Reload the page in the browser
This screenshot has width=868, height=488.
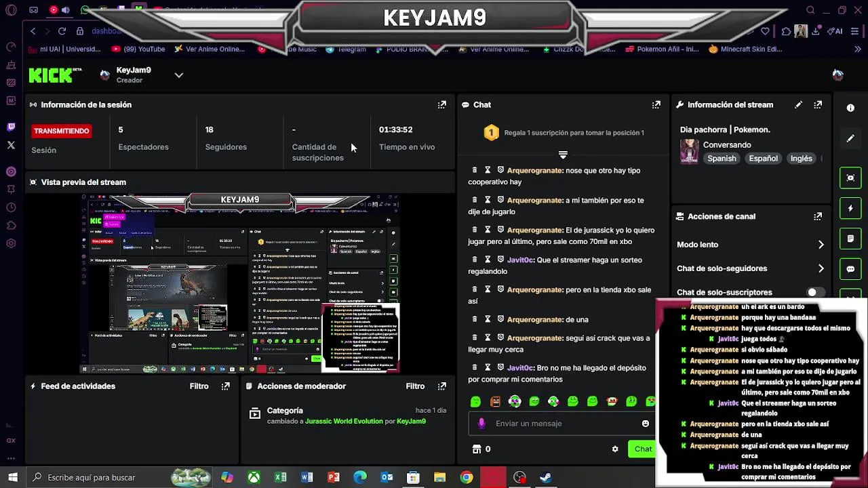tap(62, 31)
